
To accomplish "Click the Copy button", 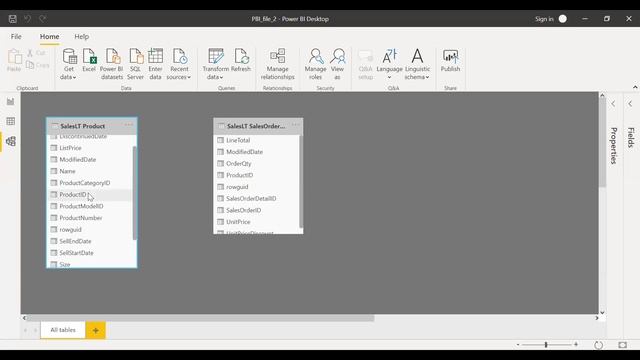I will tap(38, 65).
